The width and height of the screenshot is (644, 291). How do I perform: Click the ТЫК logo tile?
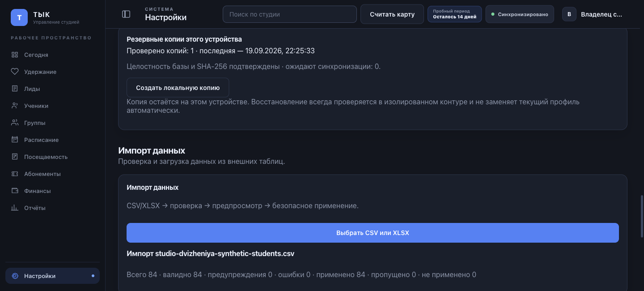[x=19, y=17]
